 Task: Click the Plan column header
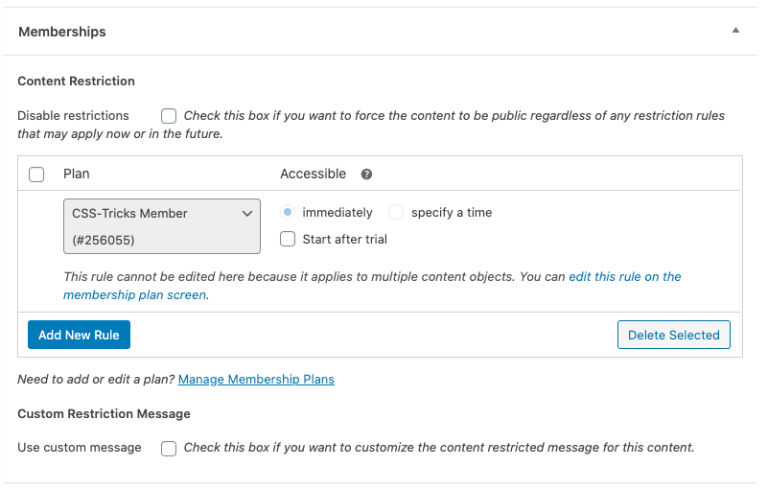click(76, 174)
